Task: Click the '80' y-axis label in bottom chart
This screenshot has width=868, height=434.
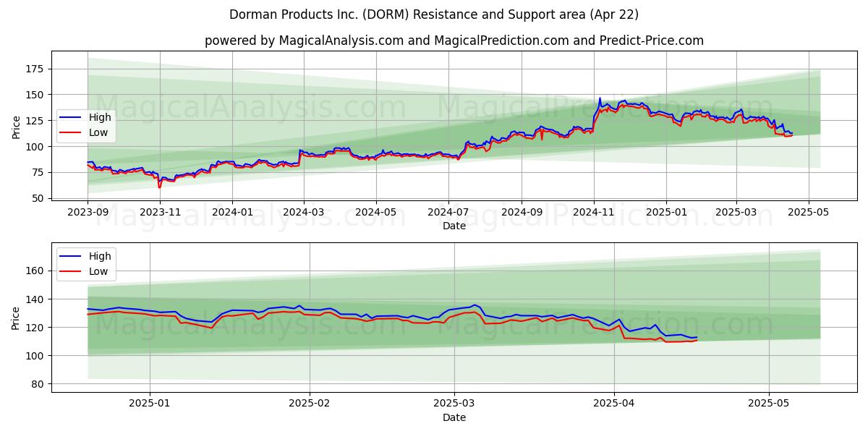Action: click(x=39, y=384)
